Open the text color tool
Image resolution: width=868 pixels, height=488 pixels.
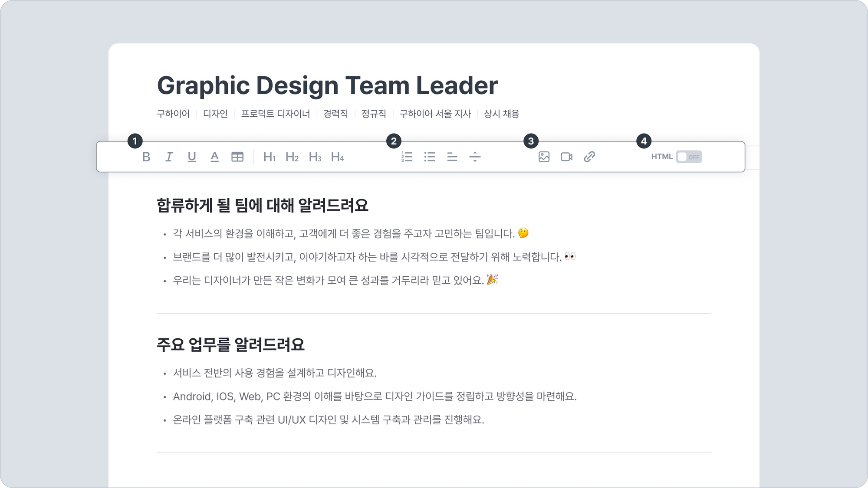(x=214, y=157)
